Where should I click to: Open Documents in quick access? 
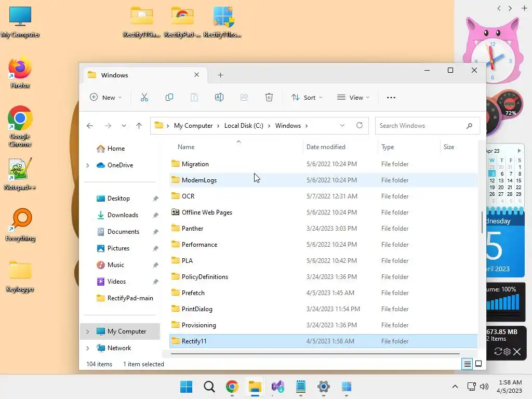tap(123, 232)
